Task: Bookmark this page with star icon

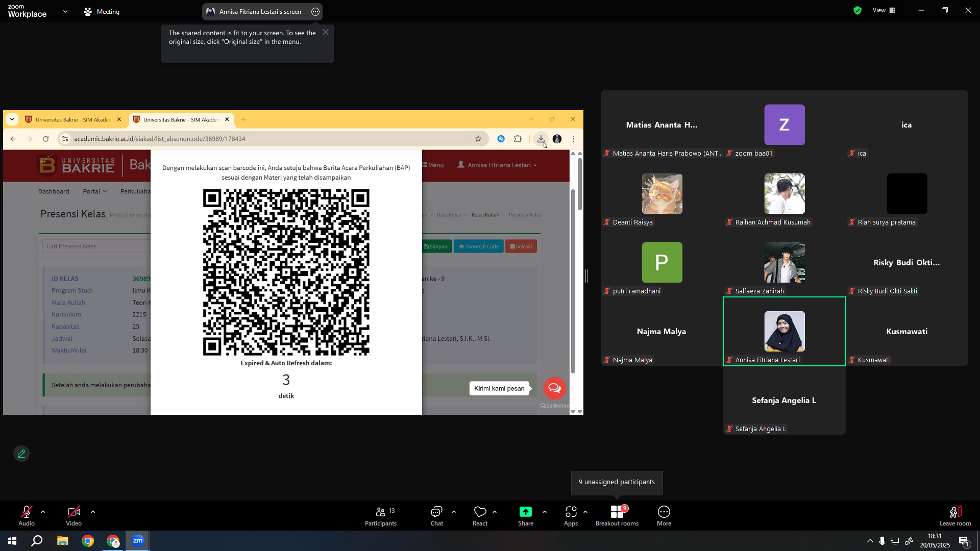Action: click(x=478, y=139)
